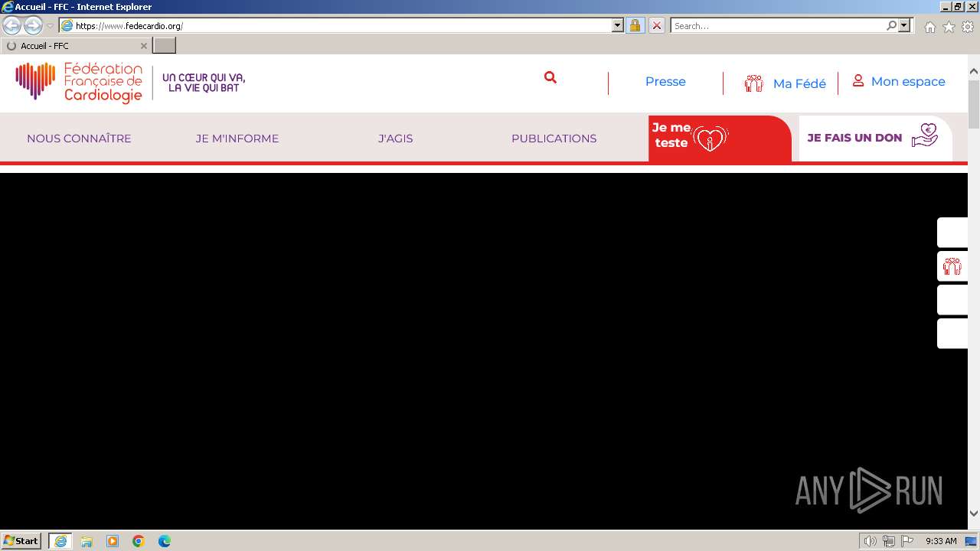Click into the Search box

tap(778, 25)
